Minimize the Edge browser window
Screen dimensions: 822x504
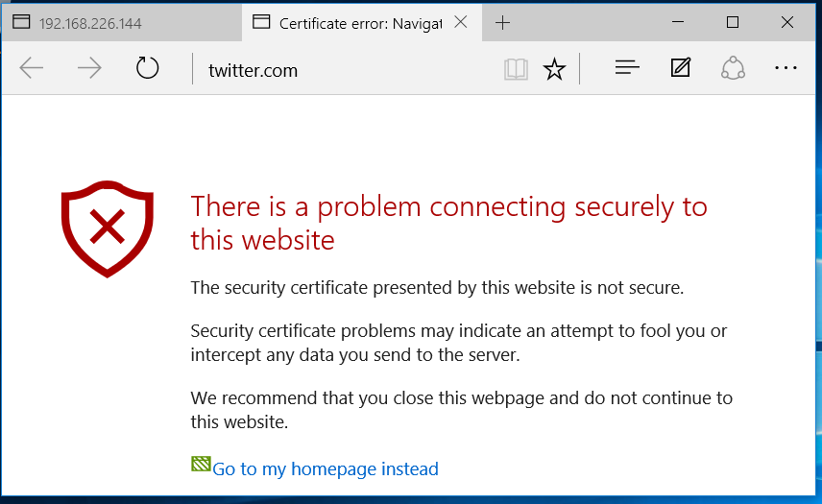coord(678,22)
